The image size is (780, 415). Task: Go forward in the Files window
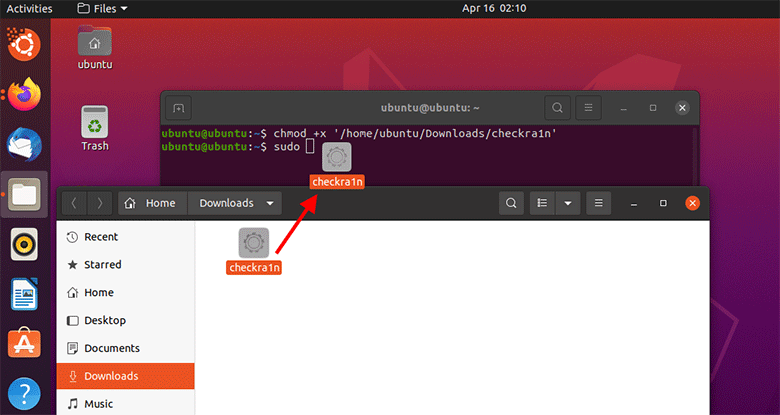tap(100, 203)
